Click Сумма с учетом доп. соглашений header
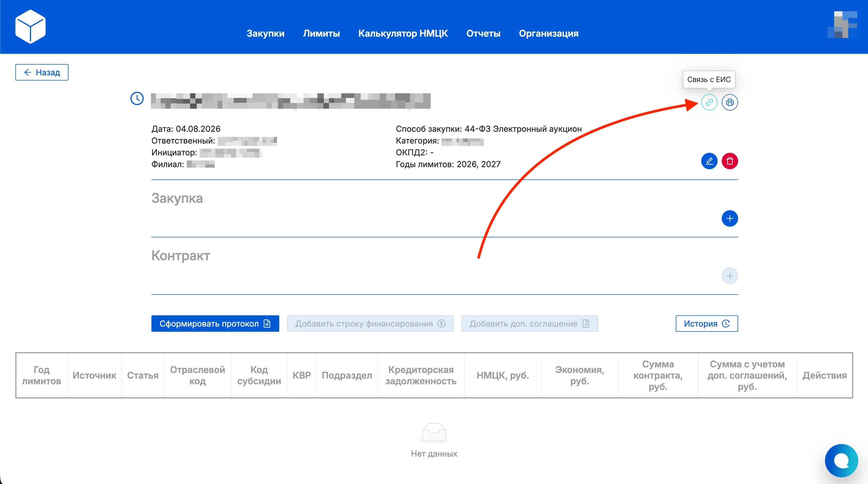 pyautogui.click(x=747, y=376)
